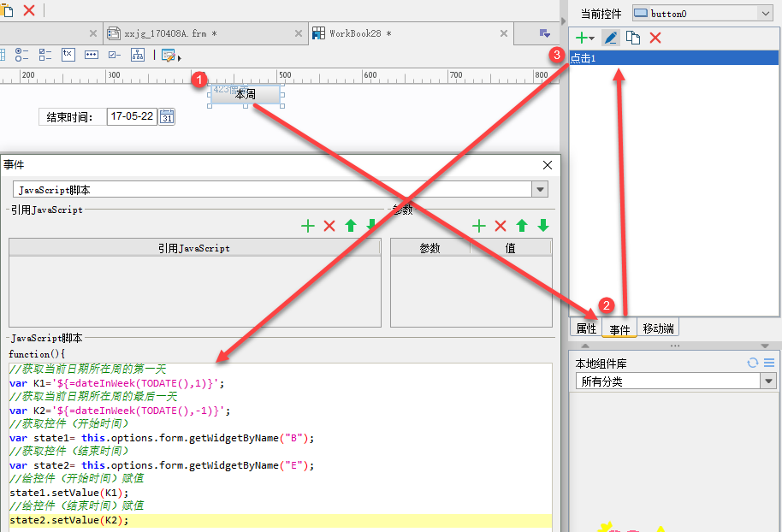782x532 pixels.
Task: Click the line getWidgetByName("B")
Action: (x=162, y=438)
